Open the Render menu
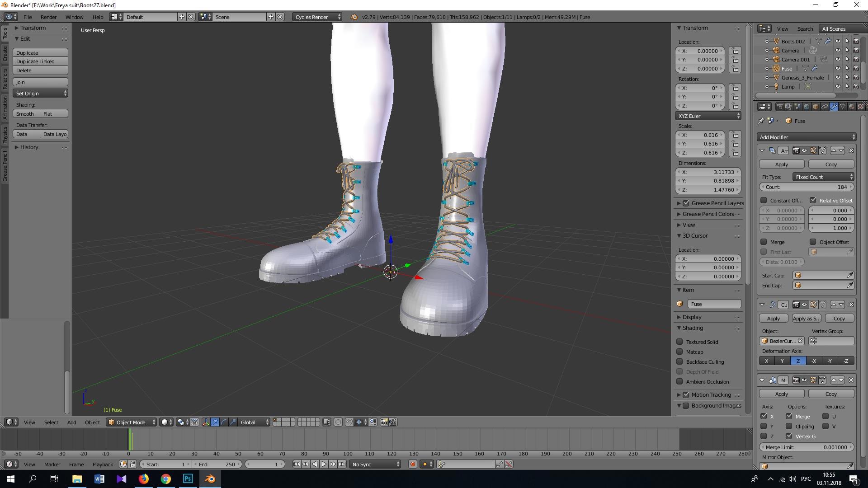This screenshot has height=488, width=868. (48, 17)
